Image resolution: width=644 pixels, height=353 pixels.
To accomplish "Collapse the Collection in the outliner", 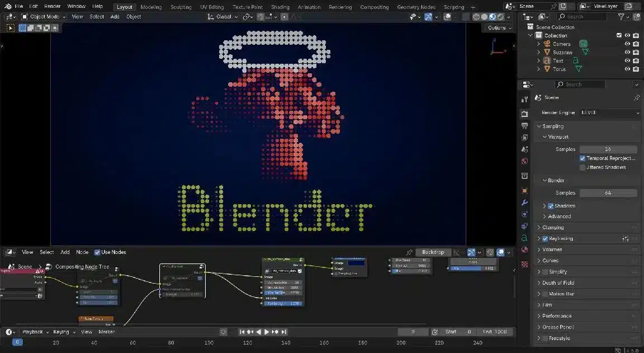I will (530, 35).
